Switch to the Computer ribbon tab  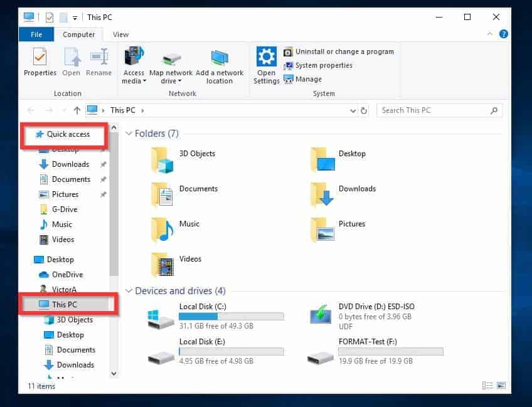[78, 34]
